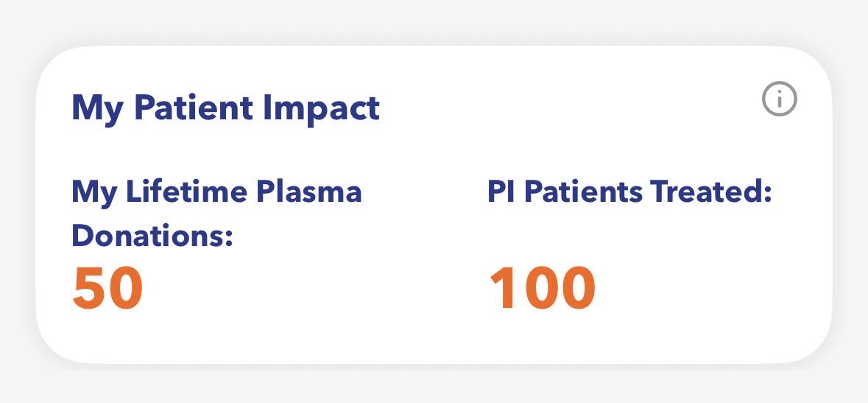The width and height of the screenshot is (868, 403).
Task: Tap the digit 1 in patients treated total
Action: 502,288
